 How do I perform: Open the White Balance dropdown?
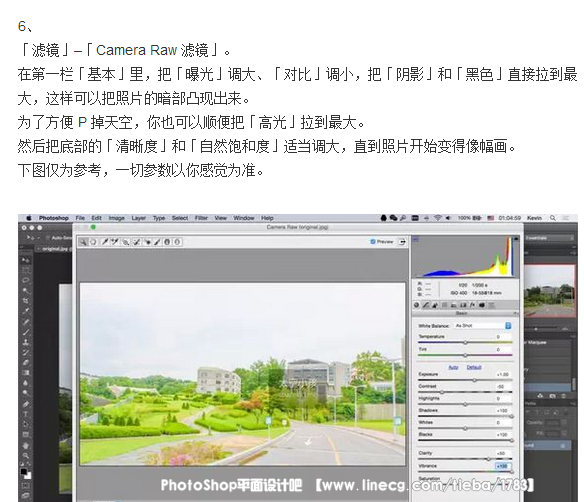click(x=482, y=326)
